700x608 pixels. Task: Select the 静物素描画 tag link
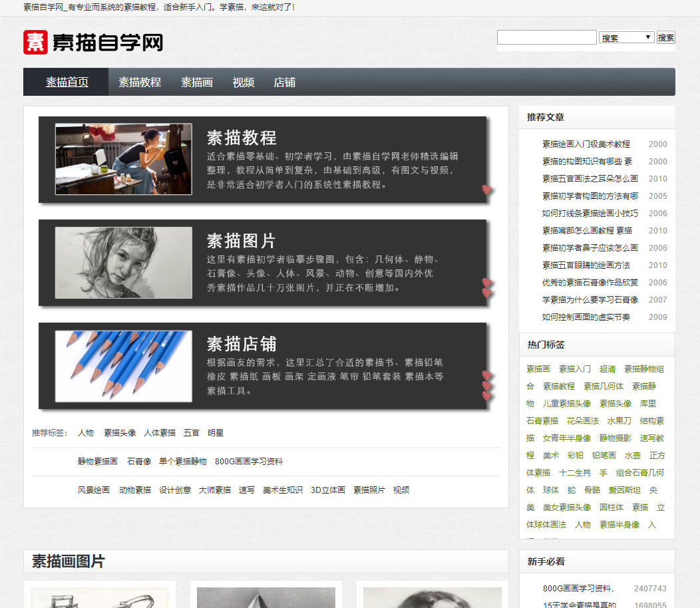point(98,461)
